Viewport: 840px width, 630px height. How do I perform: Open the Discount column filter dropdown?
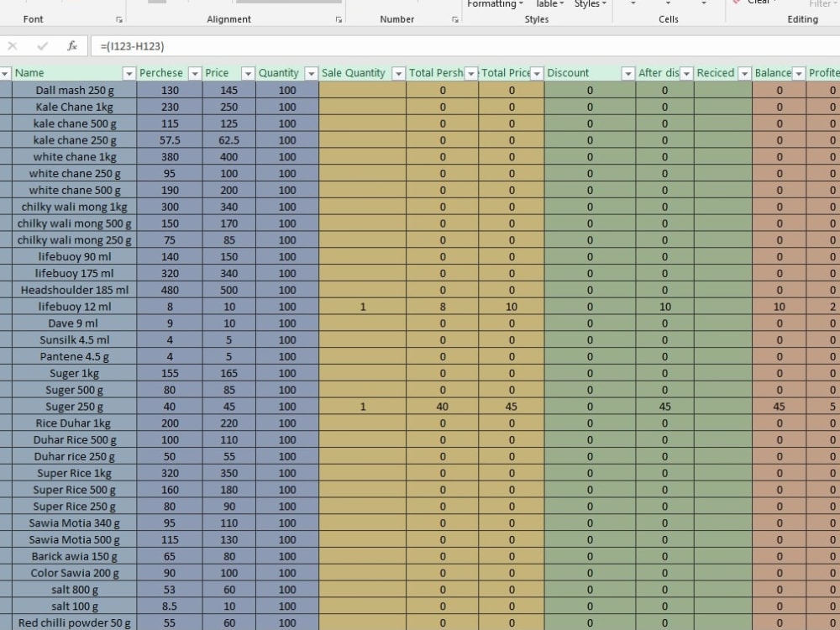(x=628, y=73)
